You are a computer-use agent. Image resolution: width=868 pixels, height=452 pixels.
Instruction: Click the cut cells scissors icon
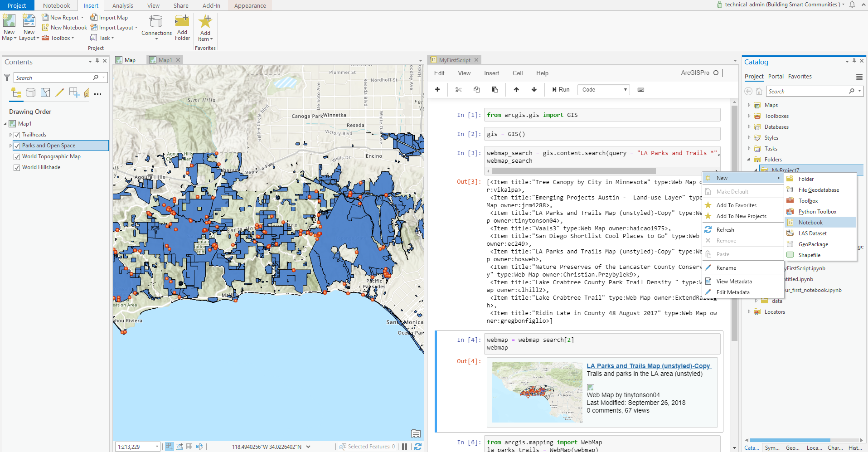point(459,89)
